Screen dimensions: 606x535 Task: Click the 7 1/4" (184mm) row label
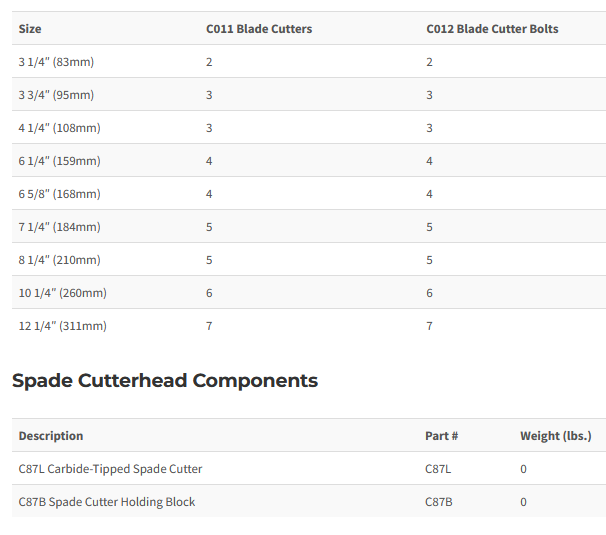[59, 227]
